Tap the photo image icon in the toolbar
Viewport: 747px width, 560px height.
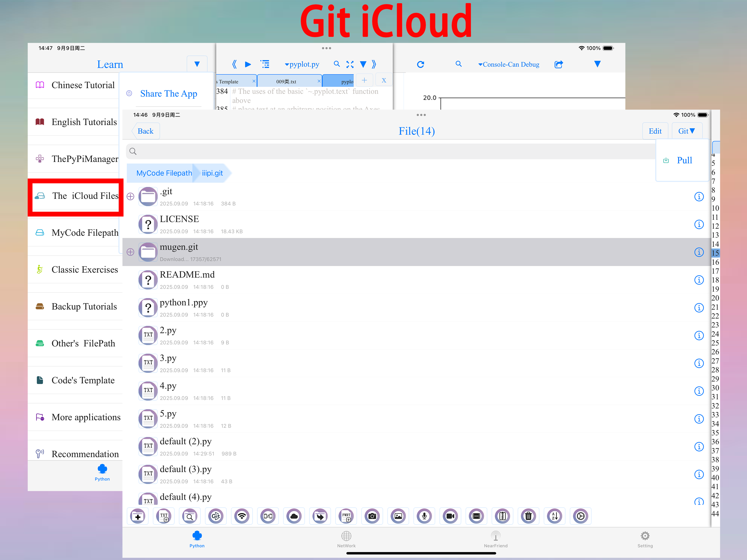[x=398, y=516]
